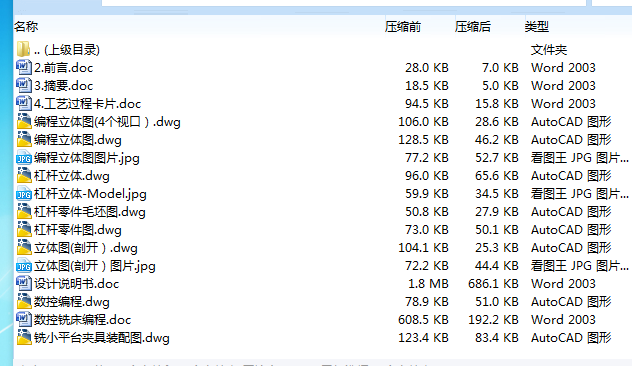Click the folder icon for 上级目录
This screenshot has width=632, height=366.
pos(23,49)
